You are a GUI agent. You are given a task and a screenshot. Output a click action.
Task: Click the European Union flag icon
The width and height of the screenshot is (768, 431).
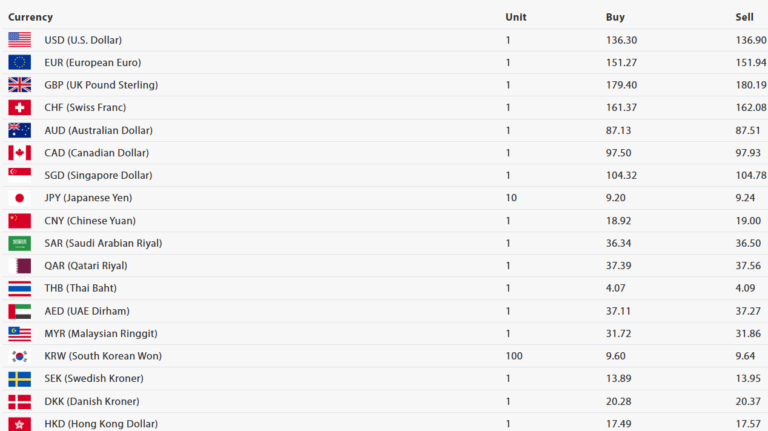click(x=20, y=62)
